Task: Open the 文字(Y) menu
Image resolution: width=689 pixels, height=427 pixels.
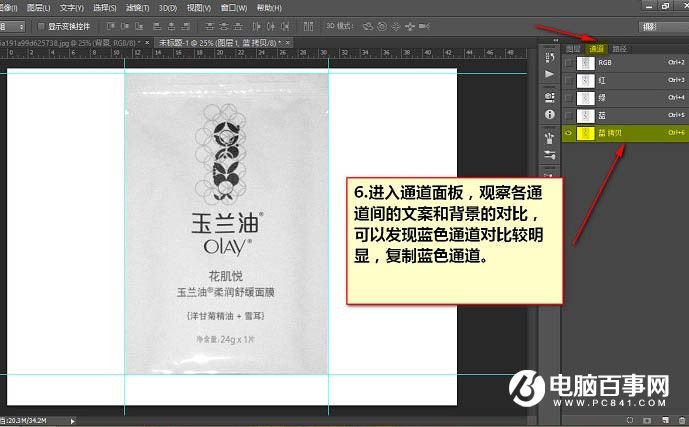Action: click(72, 8)
